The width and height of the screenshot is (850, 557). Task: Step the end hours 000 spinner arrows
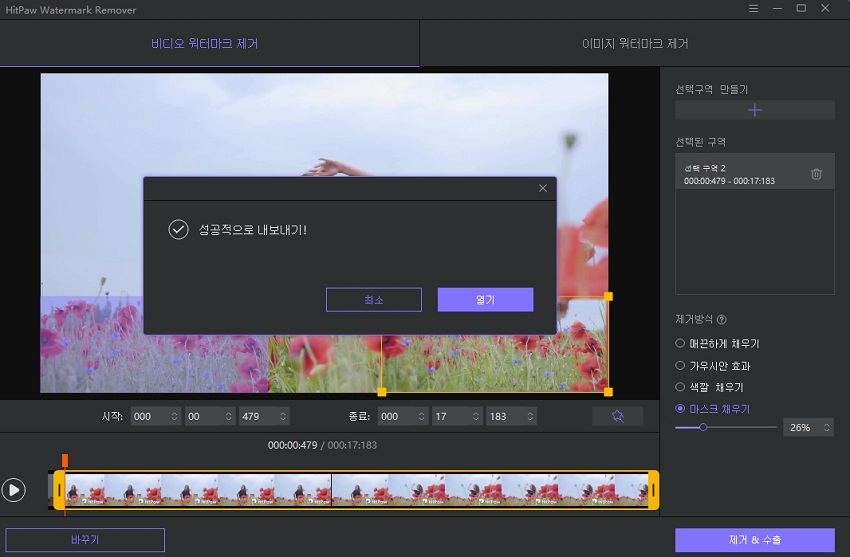tap(421, 416)
